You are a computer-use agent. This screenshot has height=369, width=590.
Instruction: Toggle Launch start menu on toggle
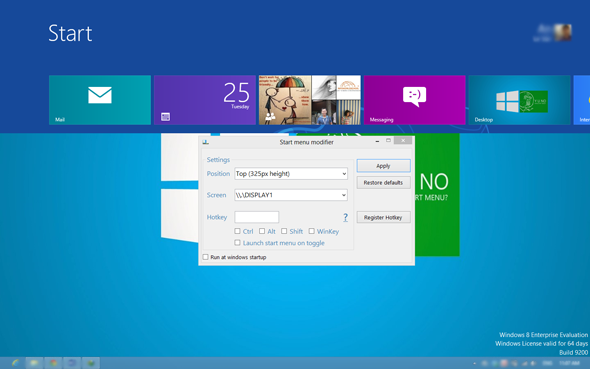tap(237, 243)
